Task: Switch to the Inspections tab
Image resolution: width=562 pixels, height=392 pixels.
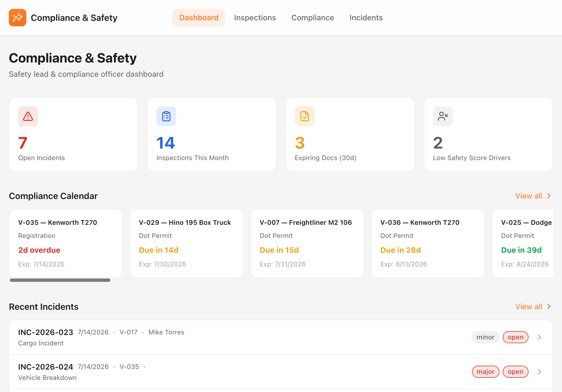Action: (x=255, y=18)
